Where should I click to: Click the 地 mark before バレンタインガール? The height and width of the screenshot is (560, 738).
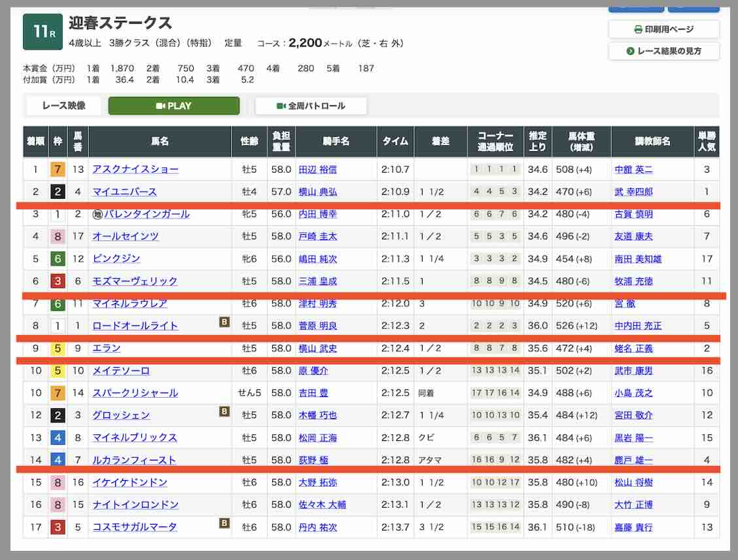(x=97, y=215)
